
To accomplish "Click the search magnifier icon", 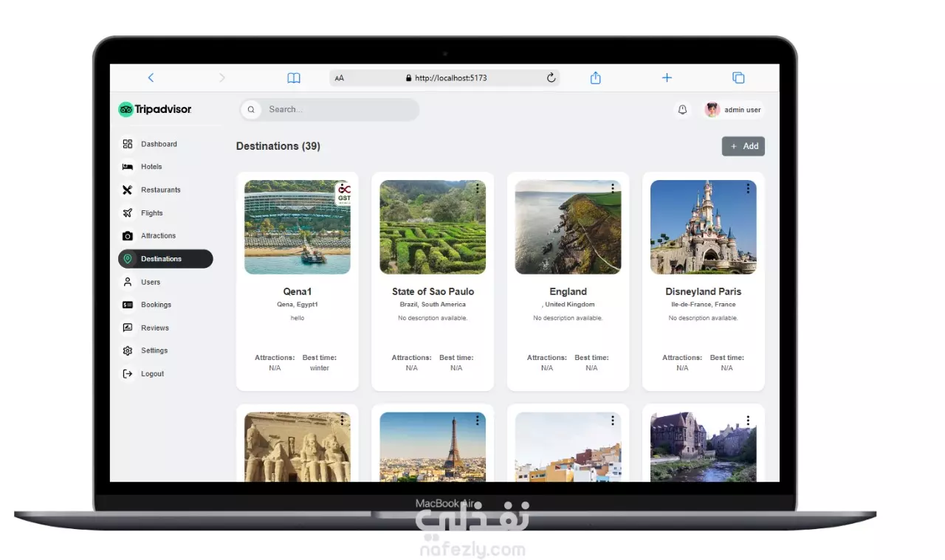I will point(251,109).
